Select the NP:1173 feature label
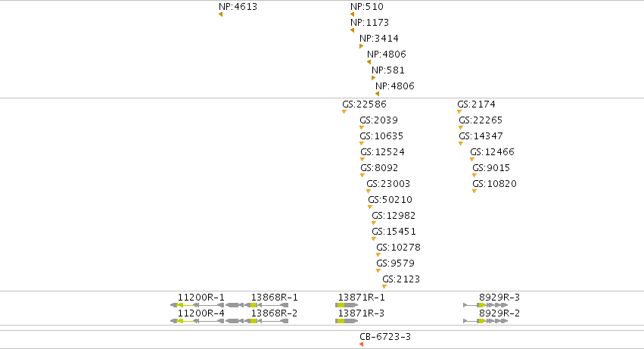Image resolution: width=644 pixels, height=349 pixels. (x=369, y=23)
